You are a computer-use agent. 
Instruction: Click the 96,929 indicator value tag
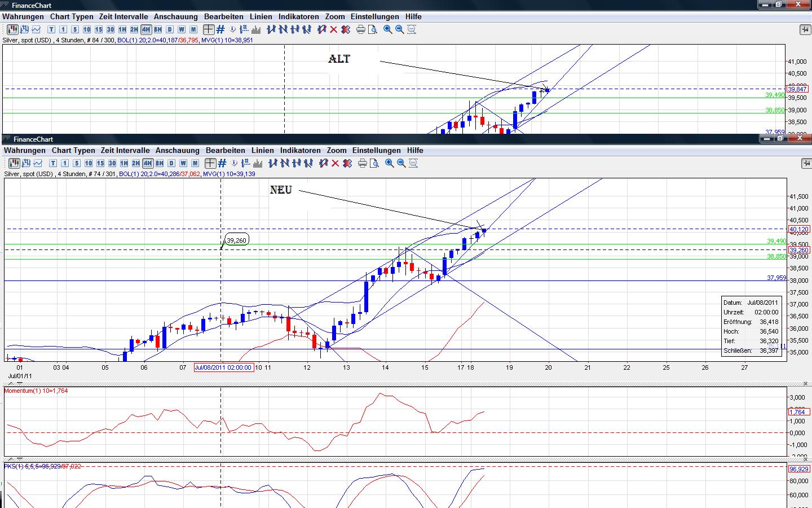click(799, 469)
